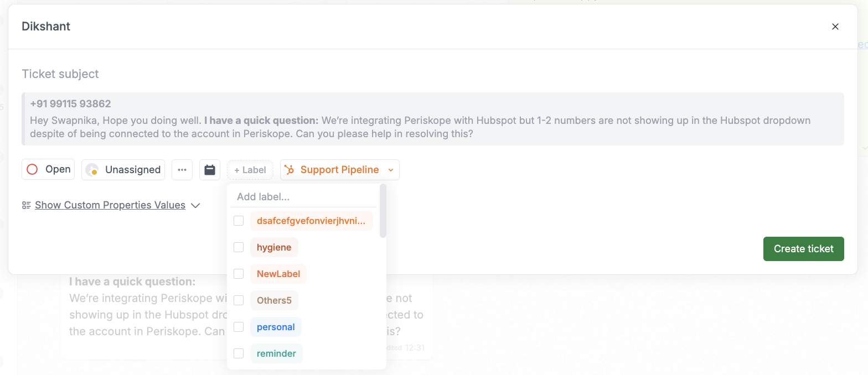Open the Support Pipeline dropdown
The image size is (868, 375).
pos(340,170)
